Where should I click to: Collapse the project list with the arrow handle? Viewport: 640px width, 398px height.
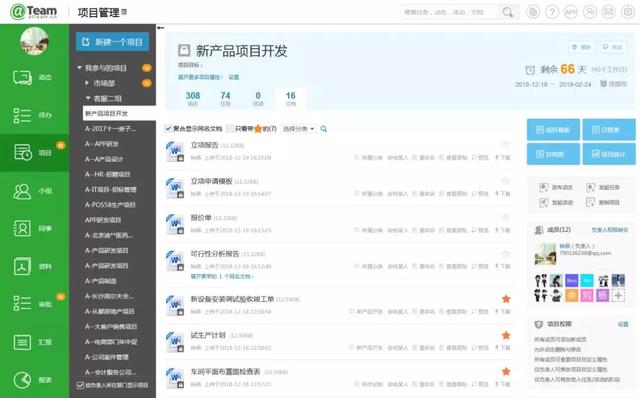click(160, 28)
